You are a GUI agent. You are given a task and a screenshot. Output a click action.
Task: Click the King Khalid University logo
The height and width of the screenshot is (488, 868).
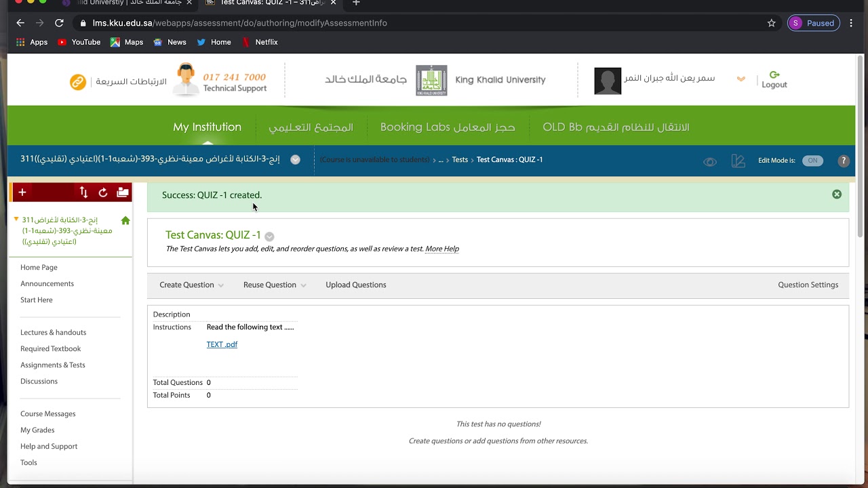[431, 81]
